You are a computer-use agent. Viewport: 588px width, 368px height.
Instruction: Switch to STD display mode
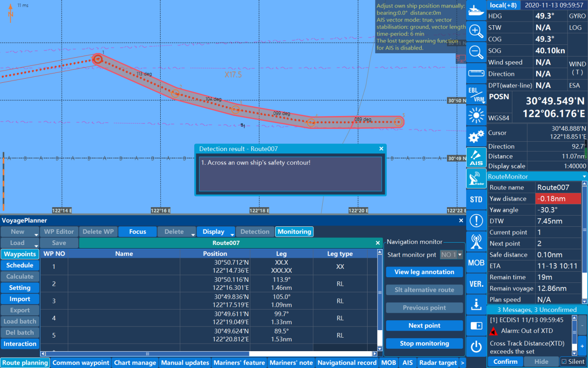476,200
